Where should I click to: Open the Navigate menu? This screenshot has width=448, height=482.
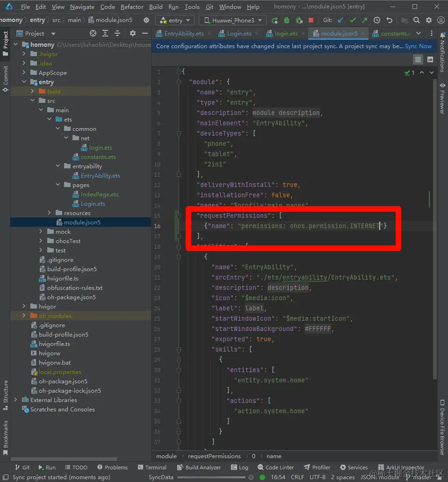[x=82, y=7]
